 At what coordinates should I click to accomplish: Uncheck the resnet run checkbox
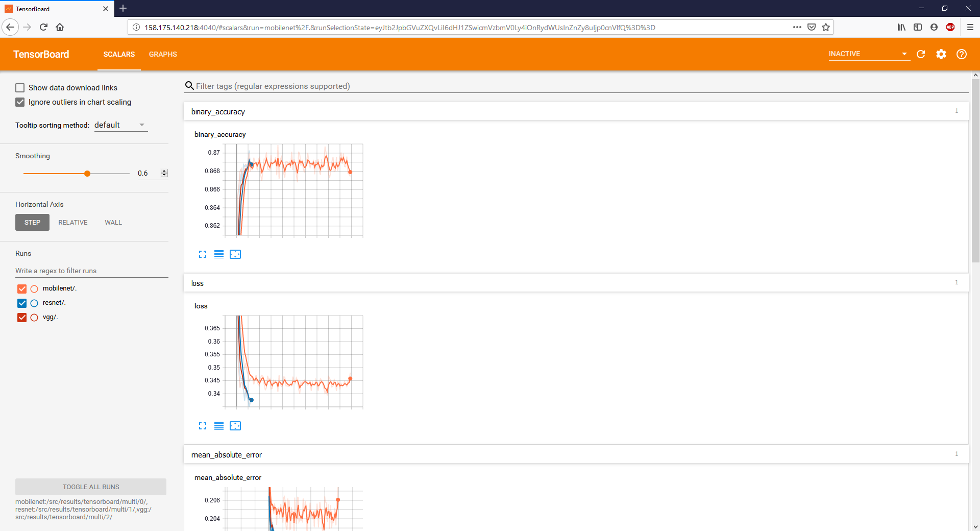22,303
